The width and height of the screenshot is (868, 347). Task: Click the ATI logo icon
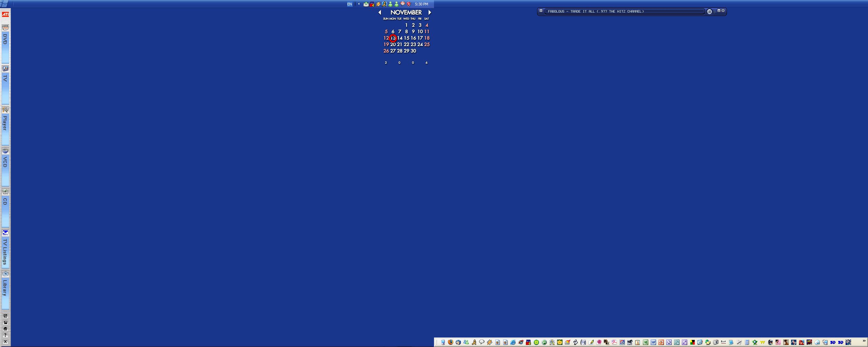point(5,15)
